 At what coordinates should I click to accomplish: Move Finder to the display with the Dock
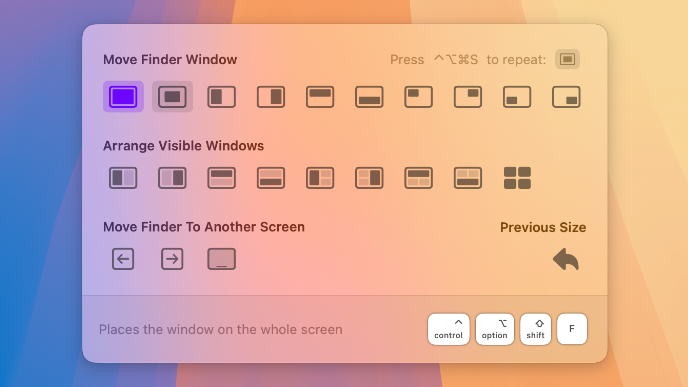pyautogui.click(x=222, y=259)
